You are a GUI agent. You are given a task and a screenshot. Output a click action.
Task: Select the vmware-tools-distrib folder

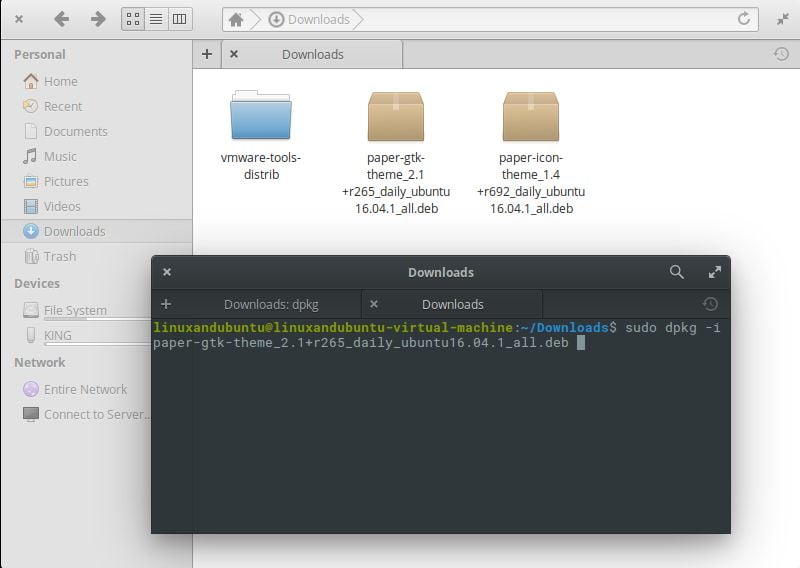[261, 135]
